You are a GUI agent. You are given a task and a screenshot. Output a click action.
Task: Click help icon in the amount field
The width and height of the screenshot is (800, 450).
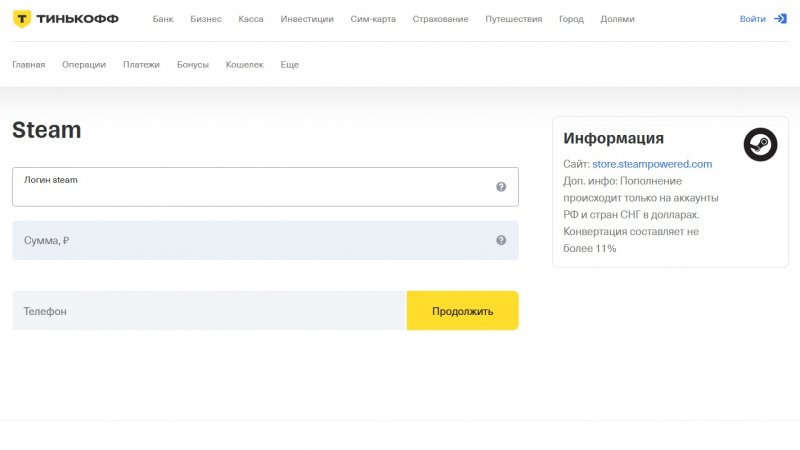tap(501, 240)
